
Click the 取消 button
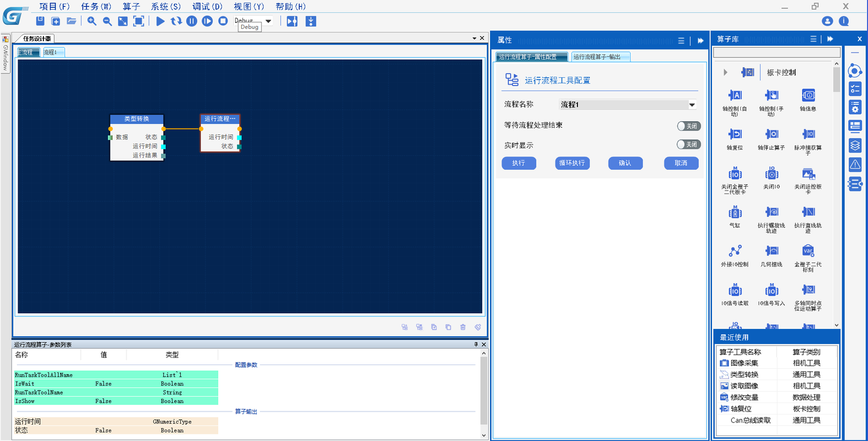681,163
